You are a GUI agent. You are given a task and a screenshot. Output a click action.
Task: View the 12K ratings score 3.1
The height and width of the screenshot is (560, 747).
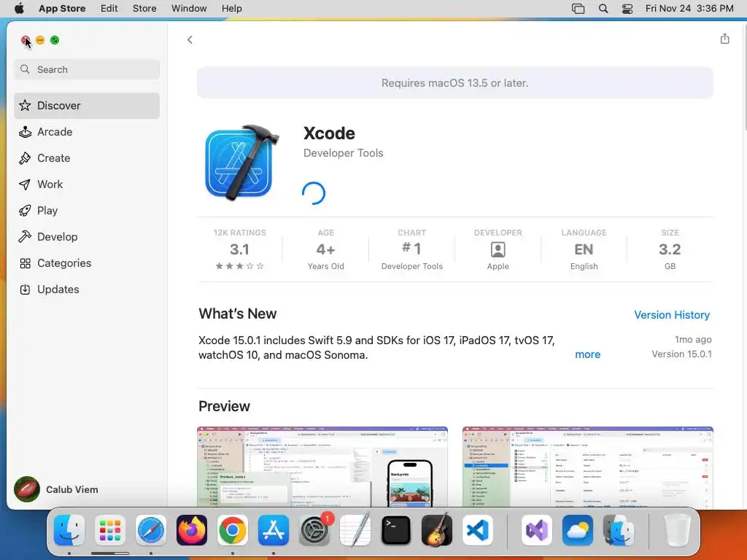[239, 249]
